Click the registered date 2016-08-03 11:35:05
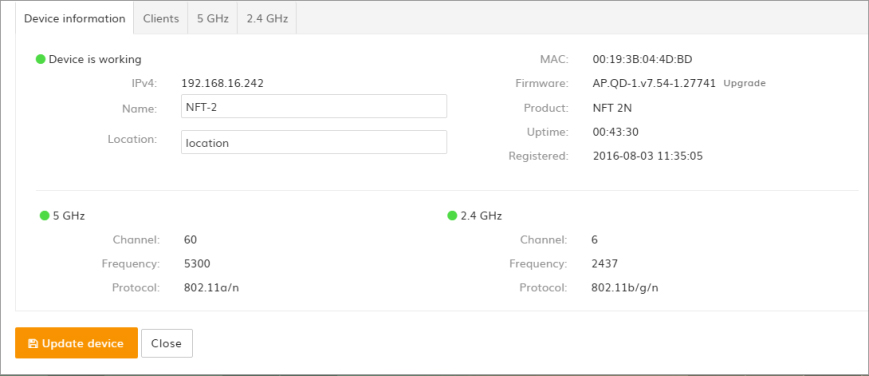The width and height of the screenshot is (869, 376). pyautogui.click(x=648, y=156)
